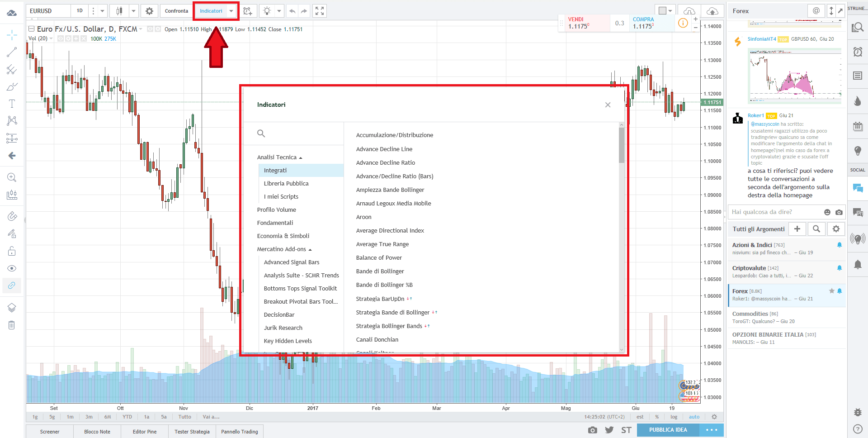Open the Screener tab
This screenshot has height=438, width=868.
click(50, 432)
